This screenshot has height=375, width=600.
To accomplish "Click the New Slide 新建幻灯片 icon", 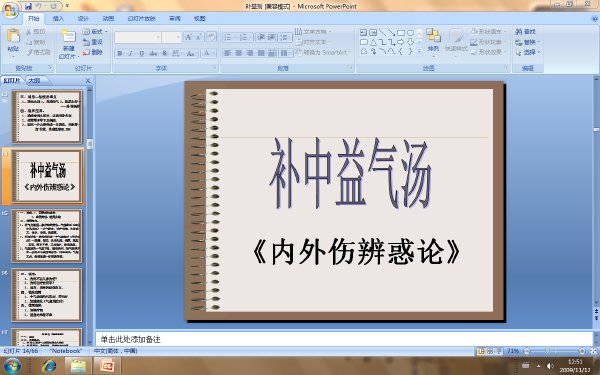I will click(69, 36).
